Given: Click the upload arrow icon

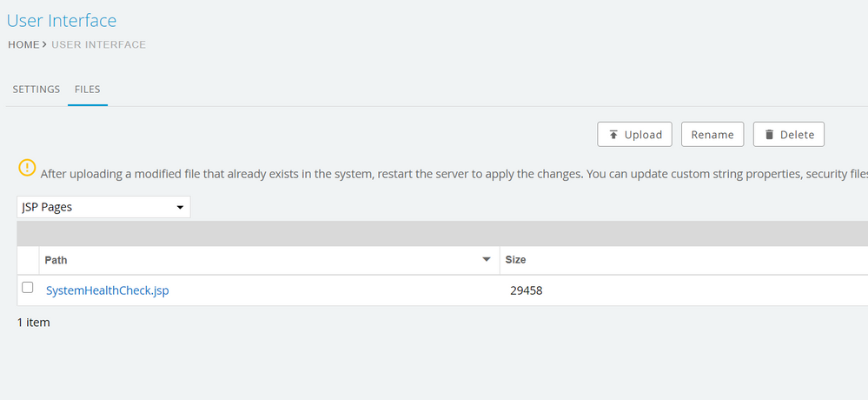Looking at the screenshot, I should point(613,135).
